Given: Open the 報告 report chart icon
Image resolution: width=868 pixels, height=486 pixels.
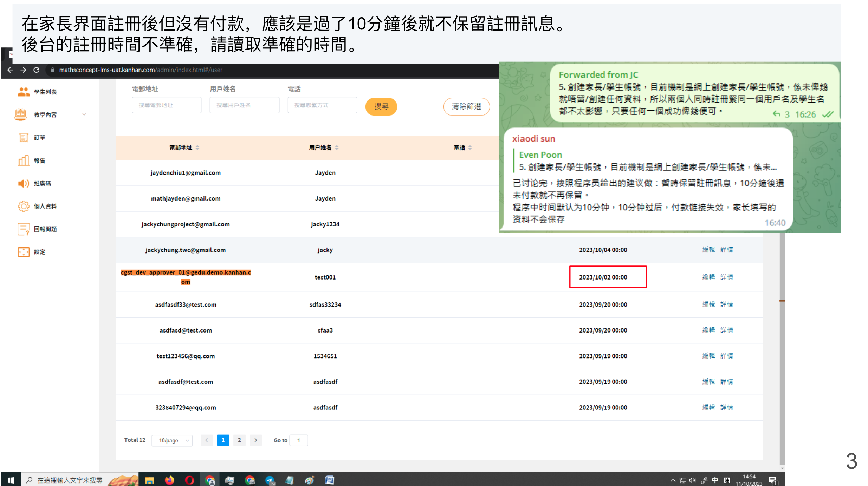Looking at the screenshot, I should click(x=23, y=160).
